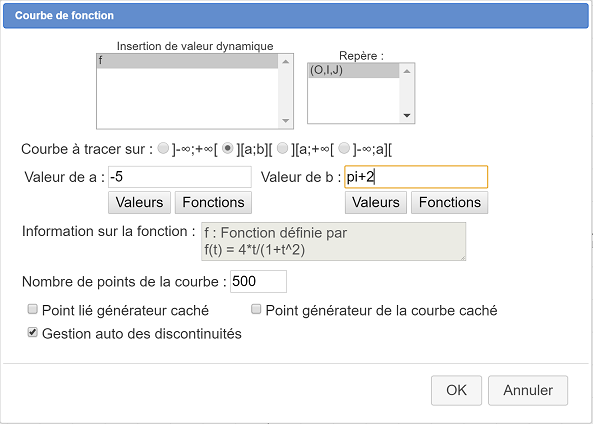
Task: Select the ]-∞;a][ interval radio button
Action: point(344,148)
